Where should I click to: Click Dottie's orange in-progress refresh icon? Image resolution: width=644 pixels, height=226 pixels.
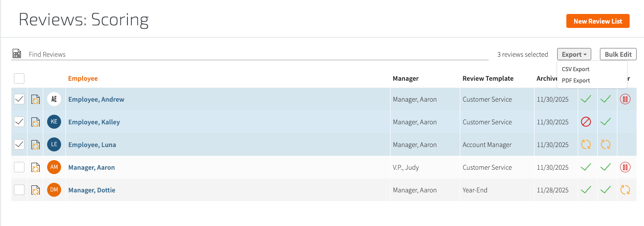(625, 190)
